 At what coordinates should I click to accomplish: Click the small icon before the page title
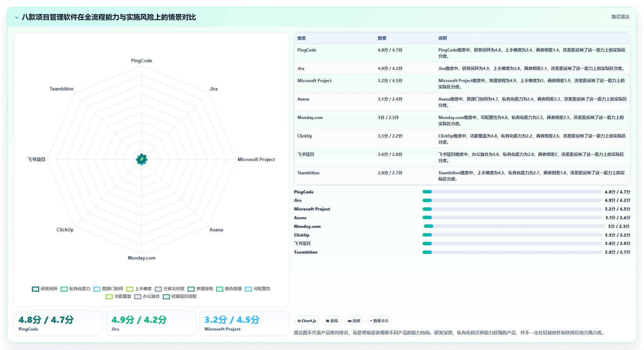pyautogui.click(x=16, y=17)
